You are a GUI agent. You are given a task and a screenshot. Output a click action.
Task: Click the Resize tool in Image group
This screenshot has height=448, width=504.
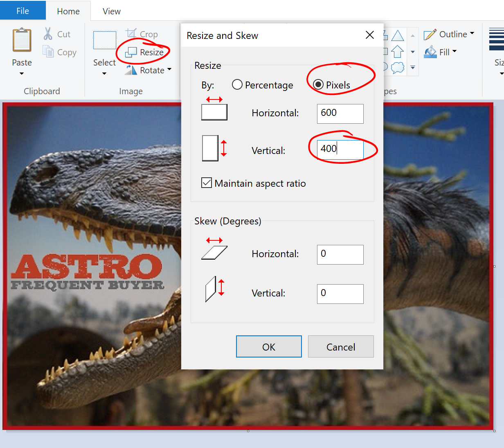pos(144,52)
